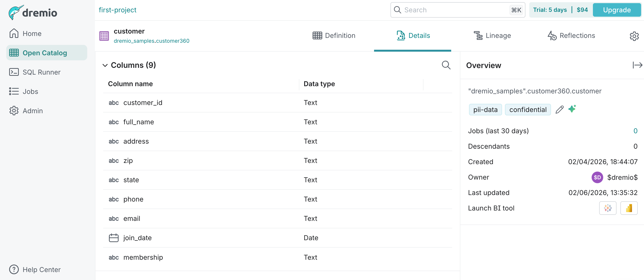
Task: Open the dremio_samples breadcrumb link
Action: pos(133,41)
